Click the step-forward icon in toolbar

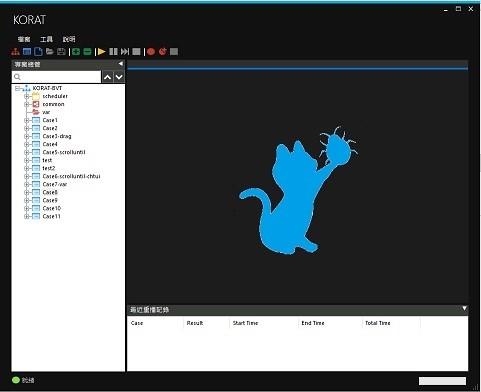(x=125, y=52)
